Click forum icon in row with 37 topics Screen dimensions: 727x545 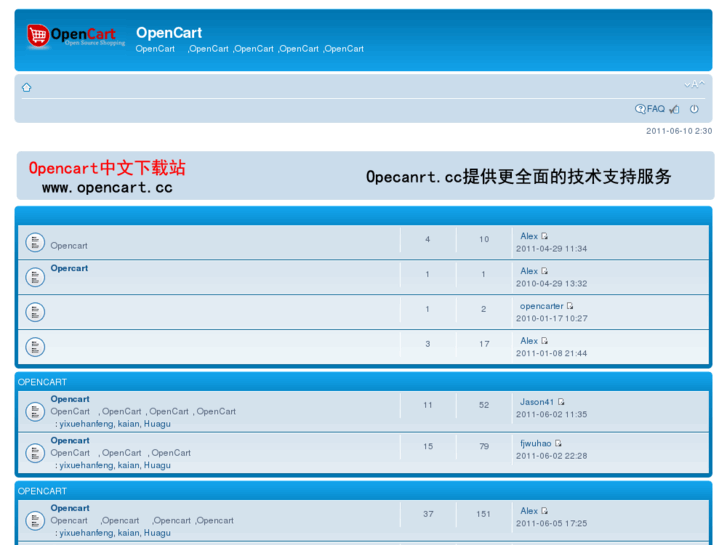click(35, 520)
